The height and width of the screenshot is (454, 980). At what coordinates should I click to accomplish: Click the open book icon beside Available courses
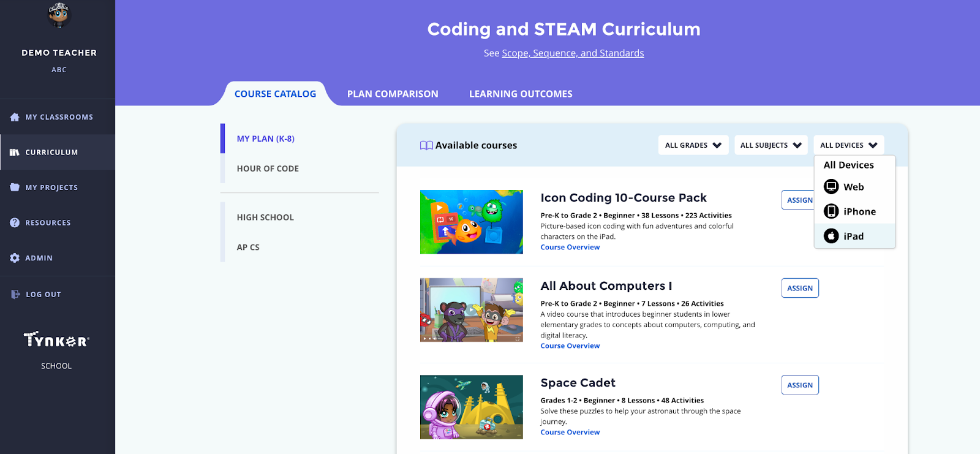[x=426, y=145]
